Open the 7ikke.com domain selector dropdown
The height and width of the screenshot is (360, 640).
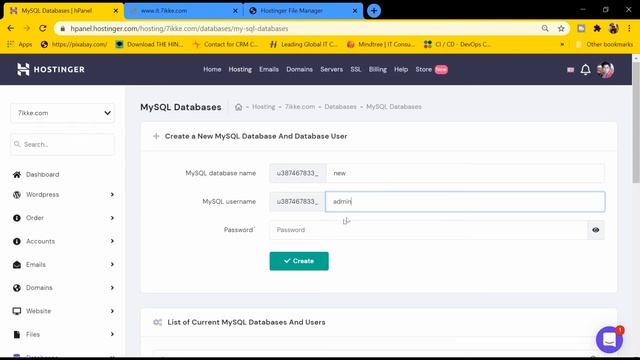[x=63, y=113]
